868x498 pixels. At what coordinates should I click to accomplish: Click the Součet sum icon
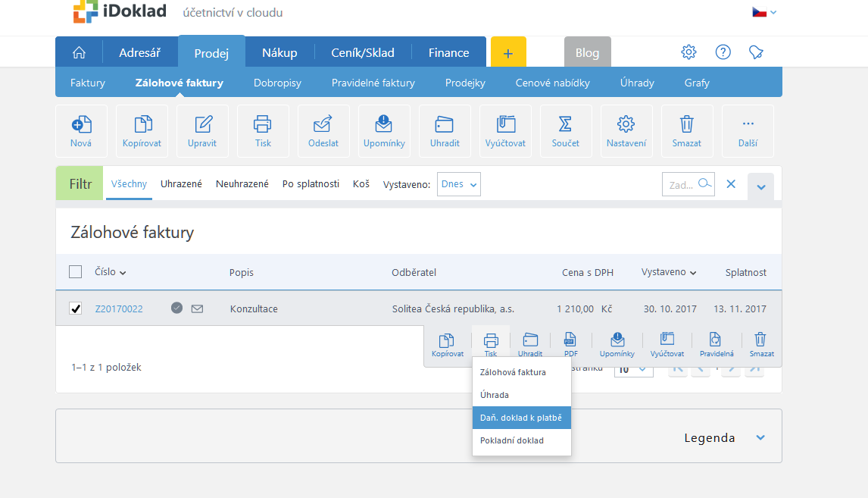[566, 131]
